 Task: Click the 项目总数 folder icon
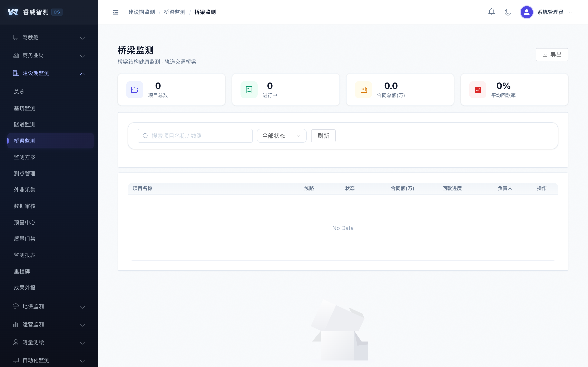point(135,90)
